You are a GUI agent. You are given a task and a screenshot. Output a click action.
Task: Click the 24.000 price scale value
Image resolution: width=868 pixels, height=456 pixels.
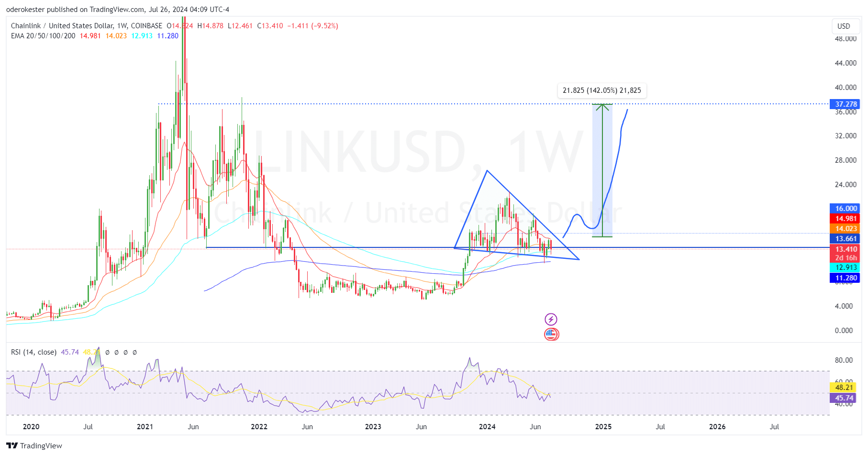846,185
